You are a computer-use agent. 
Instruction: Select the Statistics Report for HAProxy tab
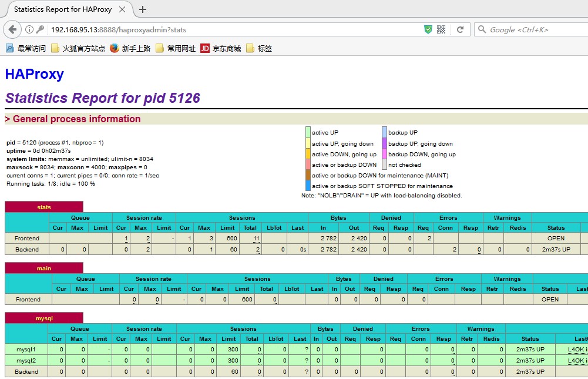tap(63, 9)
